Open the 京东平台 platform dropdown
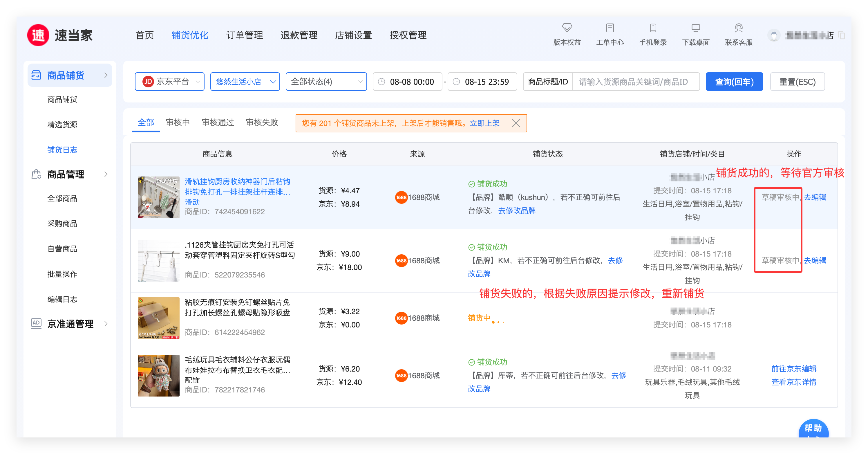Screen dimensions: 868x454 [x=169, y=82]
